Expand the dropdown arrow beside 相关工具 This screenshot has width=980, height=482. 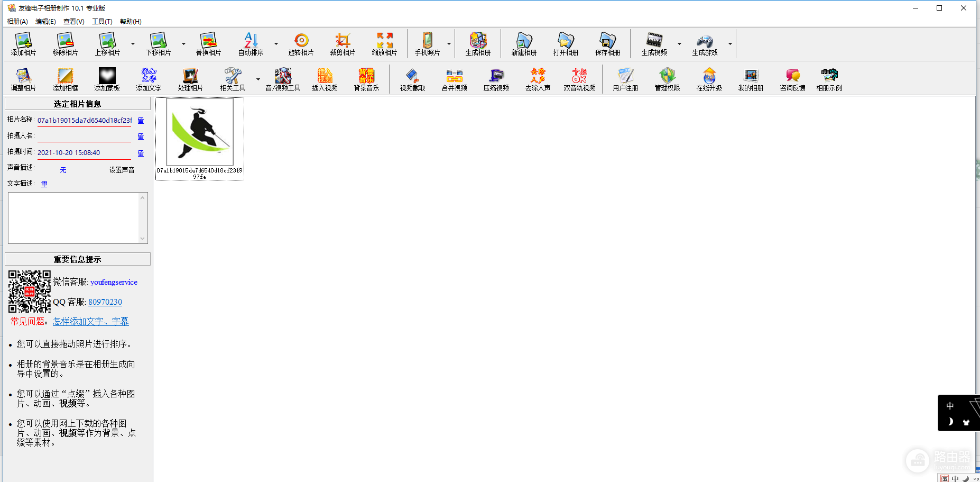point(258,79)
